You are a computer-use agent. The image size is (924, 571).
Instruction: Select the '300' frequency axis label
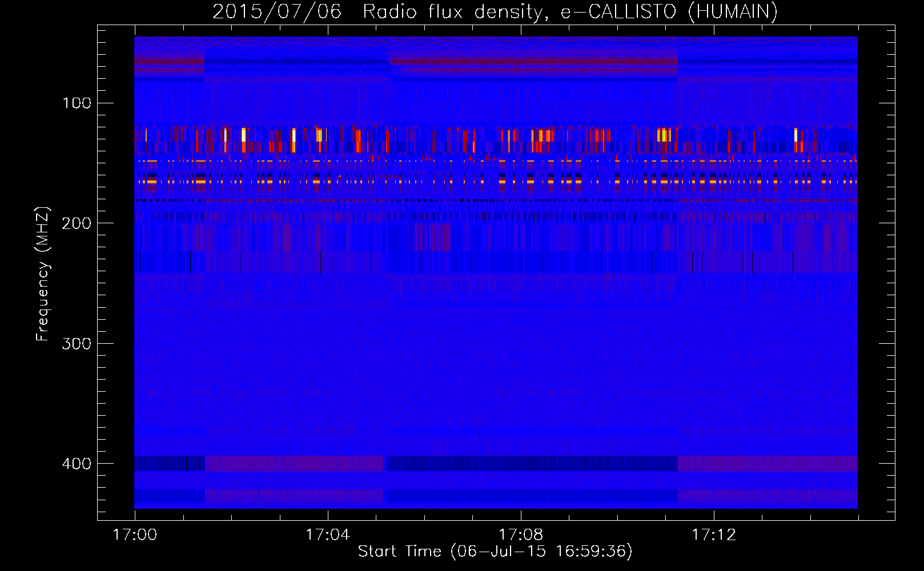77,343
